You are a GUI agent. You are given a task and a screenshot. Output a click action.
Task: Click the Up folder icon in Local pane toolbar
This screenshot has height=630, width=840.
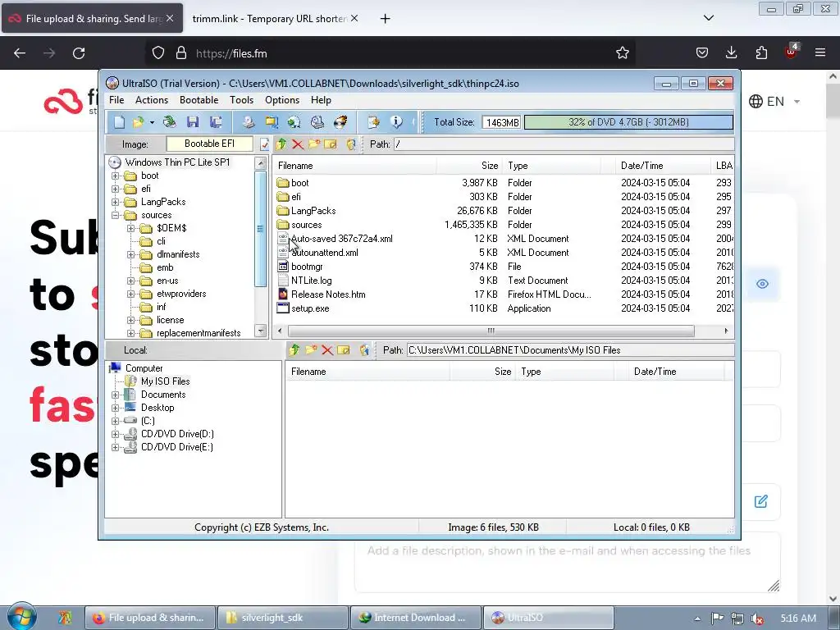coord(294,350)
